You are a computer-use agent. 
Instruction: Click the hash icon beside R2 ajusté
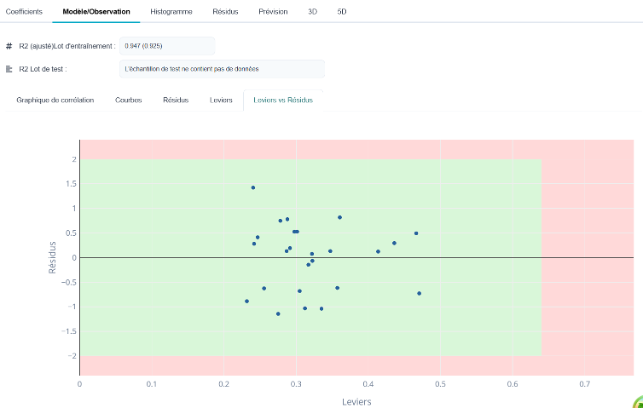9,46
